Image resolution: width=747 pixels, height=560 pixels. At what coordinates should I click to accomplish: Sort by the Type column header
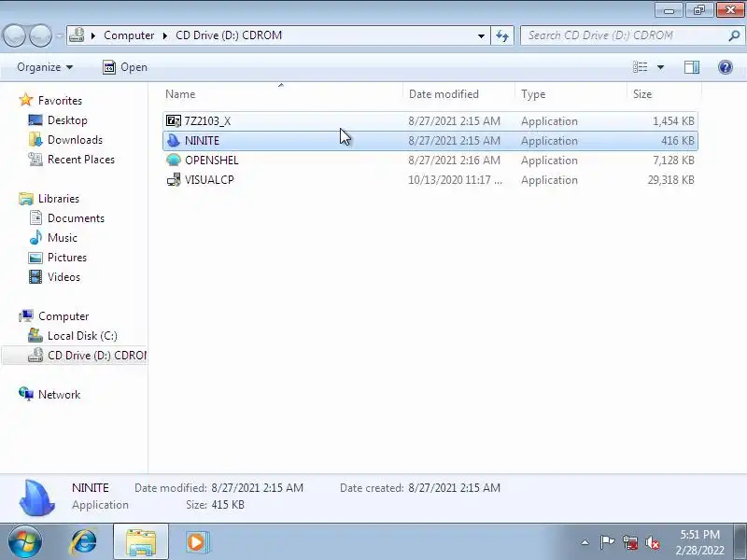[571, 94]
